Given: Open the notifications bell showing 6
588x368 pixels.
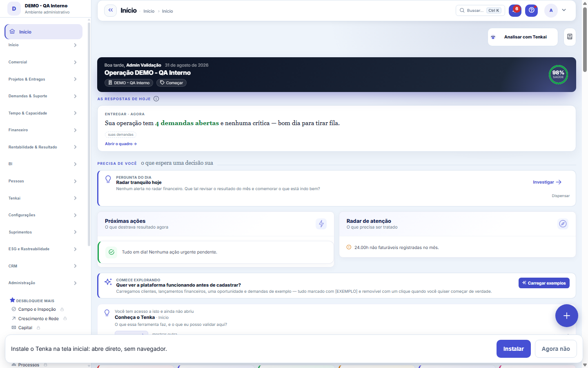Looking at the screenshot, I should click(515, 11).
